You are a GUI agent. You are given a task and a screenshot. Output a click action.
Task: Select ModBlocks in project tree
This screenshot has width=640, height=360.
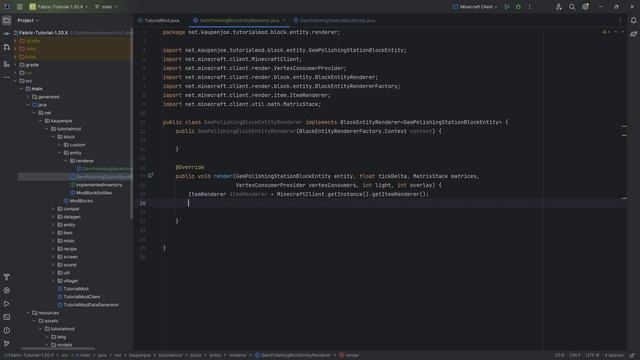pyautogui.click(x=78, y=201)
